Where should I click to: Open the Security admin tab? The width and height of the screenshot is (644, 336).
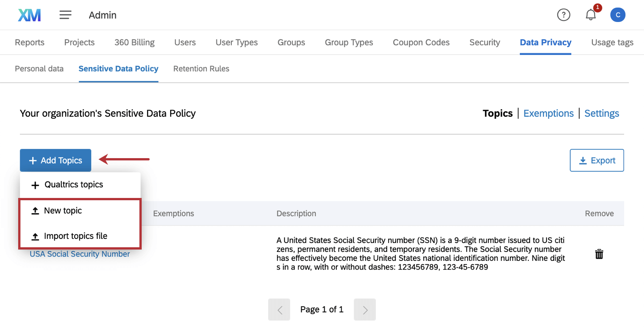point(485,42)
